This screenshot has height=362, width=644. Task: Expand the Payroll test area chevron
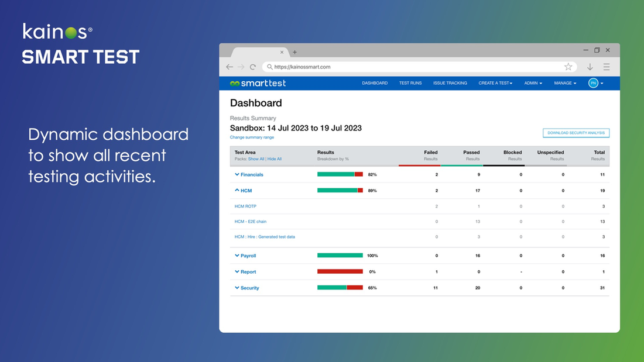[238, 256]
